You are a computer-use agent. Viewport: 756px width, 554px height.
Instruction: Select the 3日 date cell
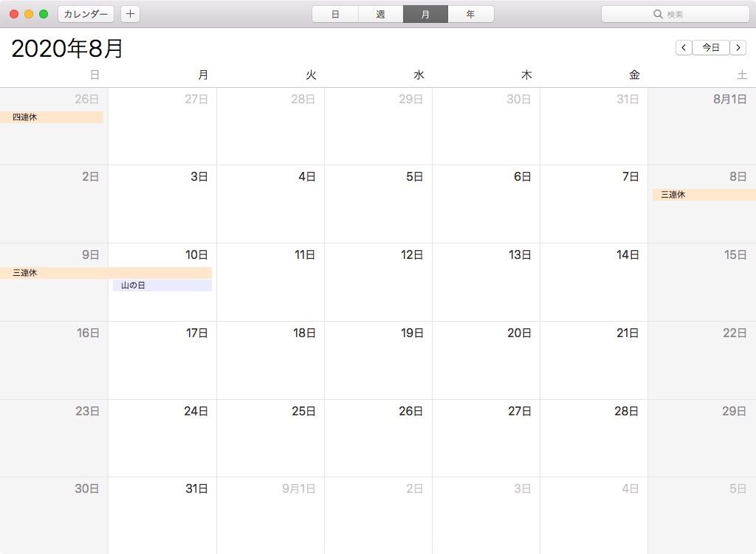(x=162, y=204)
